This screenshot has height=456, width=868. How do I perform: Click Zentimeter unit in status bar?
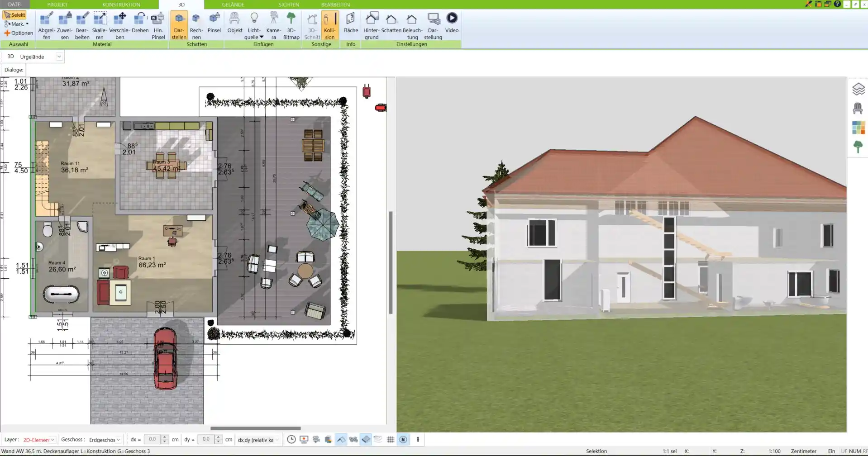tap(803, 451)
